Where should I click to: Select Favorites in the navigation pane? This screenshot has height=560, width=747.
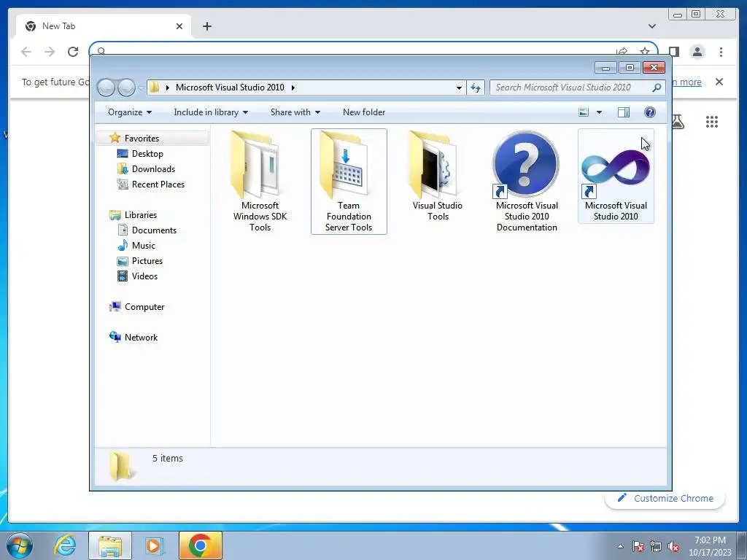coord(142,139)
